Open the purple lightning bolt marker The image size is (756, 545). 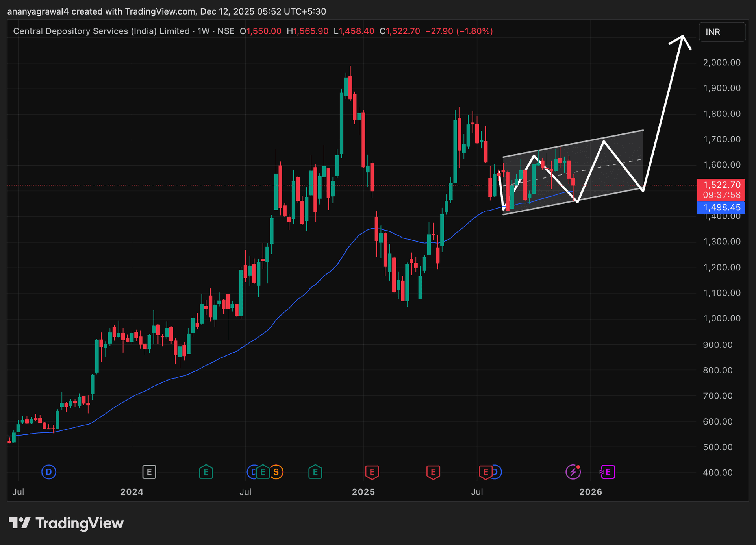573,471
